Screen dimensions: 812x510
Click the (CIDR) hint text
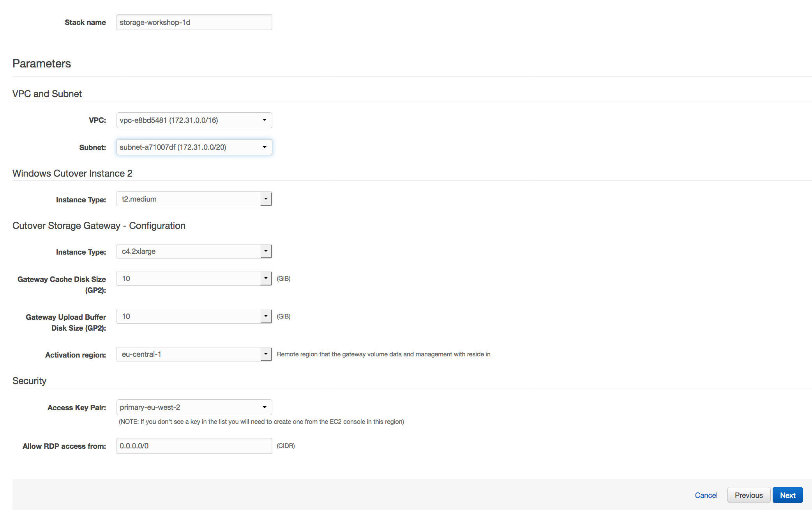pyautogui.click(x=286, y=446)
